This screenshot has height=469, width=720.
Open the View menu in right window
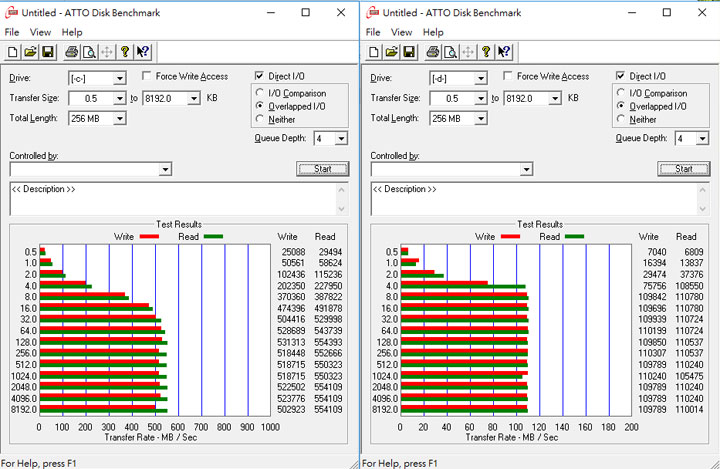pos(402,32)
